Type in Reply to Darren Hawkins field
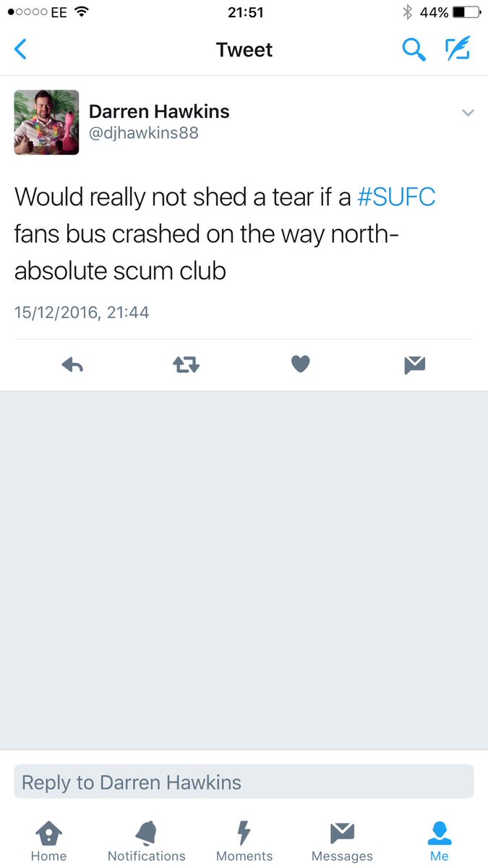This screenshot has height=868, width=488. click(x=244, y=782)
